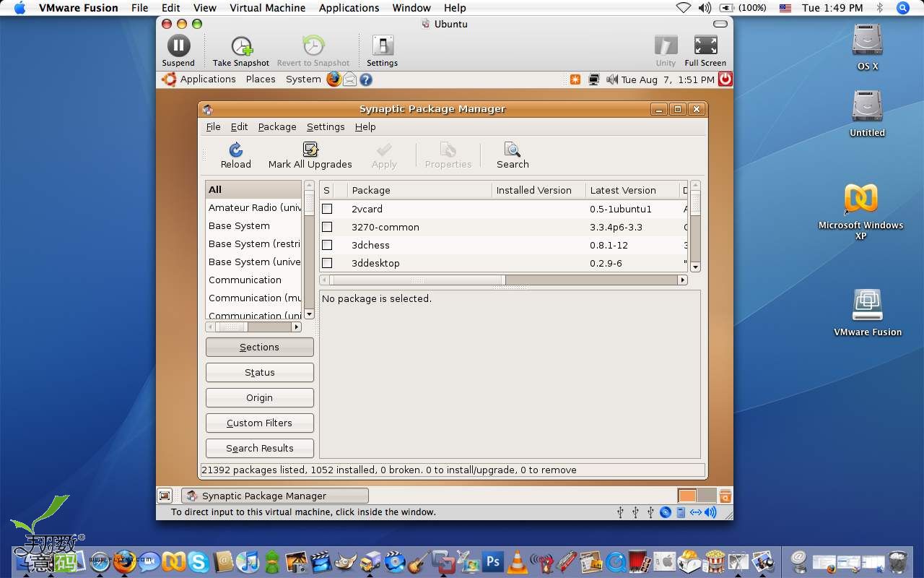Click the Show Desktop icon in Ubuntu
Screen dimensions: 924x578
coord(165,496)
